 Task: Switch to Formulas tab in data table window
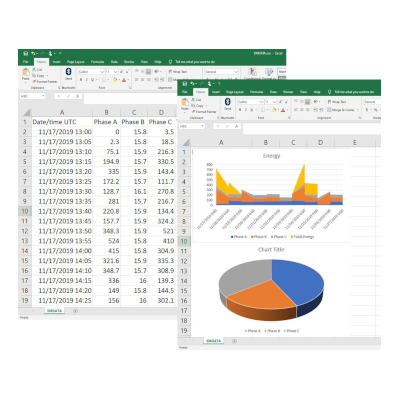click(x=98, y=62)
